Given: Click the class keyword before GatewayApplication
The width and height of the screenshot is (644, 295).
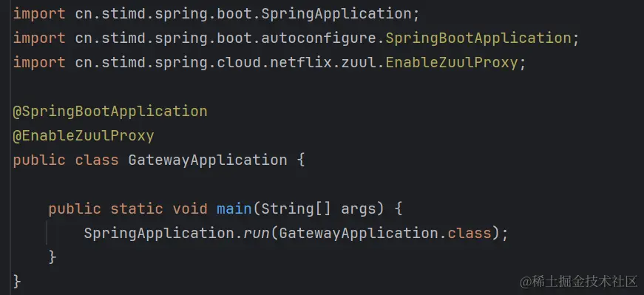Looking at the screenshot, I should click(97, 160).
